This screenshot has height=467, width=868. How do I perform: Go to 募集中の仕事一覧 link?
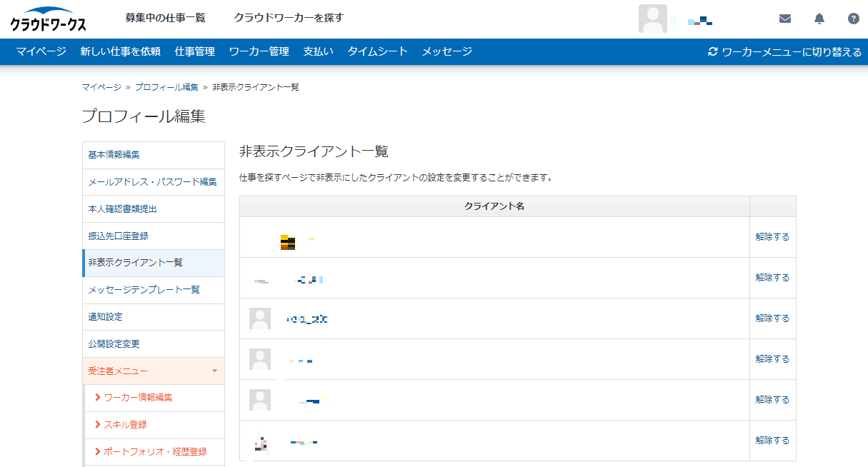[x=165, y=18]
